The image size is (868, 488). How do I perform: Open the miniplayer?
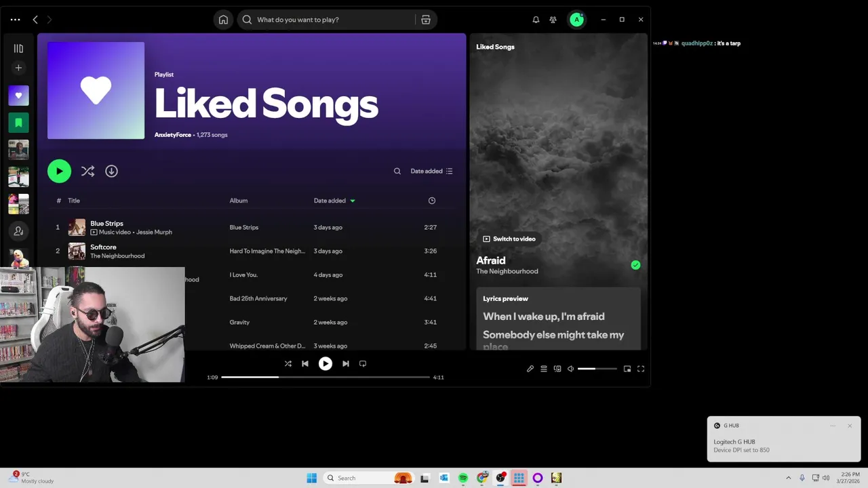(627, 369)
